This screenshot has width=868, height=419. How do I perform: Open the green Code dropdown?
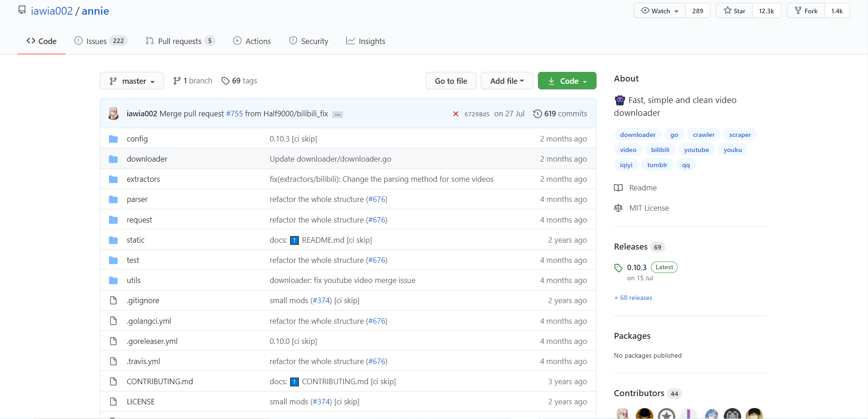(567, 81)
